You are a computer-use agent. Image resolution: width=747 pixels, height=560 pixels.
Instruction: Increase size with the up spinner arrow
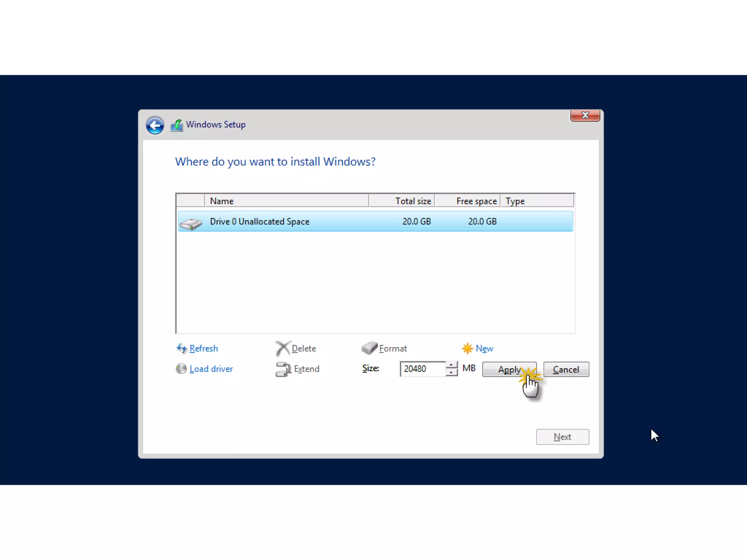[x=452, y=365]
